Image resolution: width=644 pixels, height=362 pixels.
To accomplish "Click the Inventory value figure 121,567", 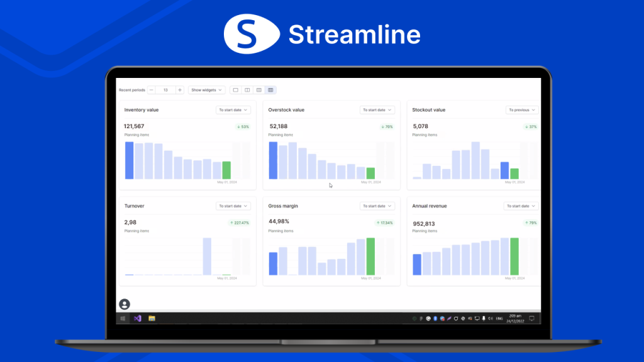I will pos(134,126).
